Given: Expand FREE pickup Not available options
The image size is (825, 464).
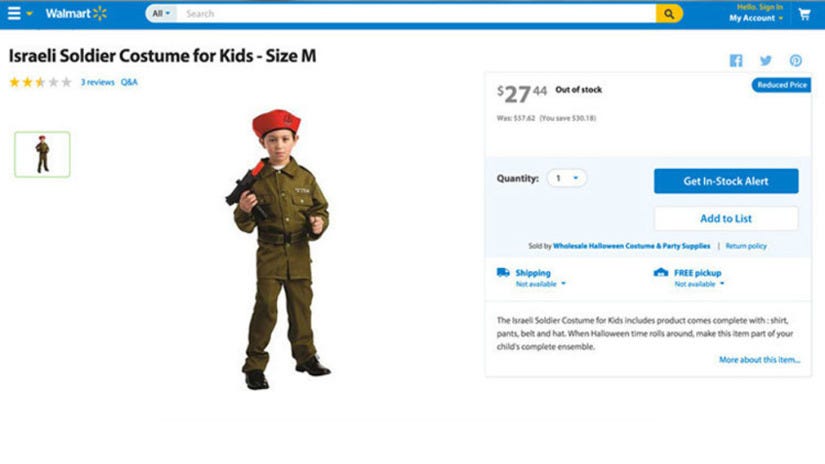Looking at the screenshot, I should click(x=699, y=284).
